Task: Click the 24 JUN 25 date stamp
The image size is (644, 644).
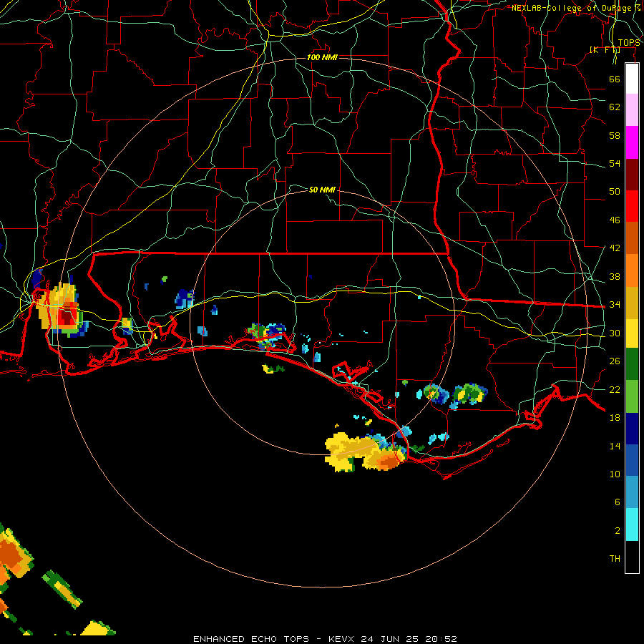Action: pos(389,639)
